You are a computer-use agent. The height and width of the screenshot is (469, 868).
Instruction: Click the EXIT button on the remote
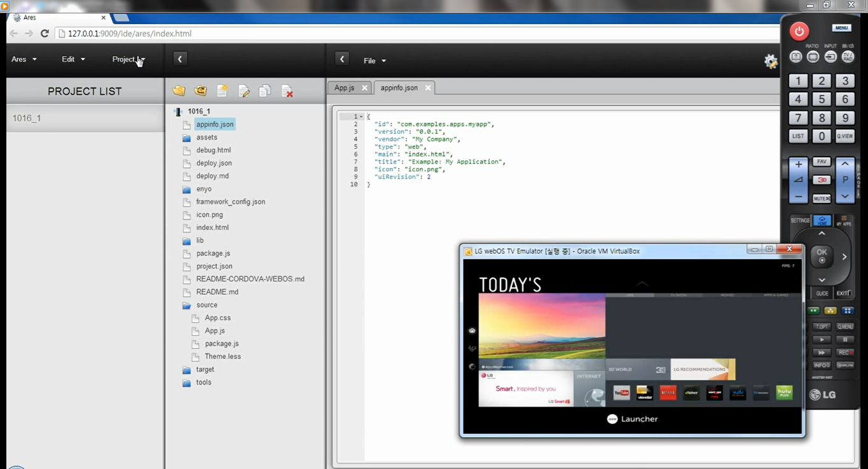click(x=843, y=293)
